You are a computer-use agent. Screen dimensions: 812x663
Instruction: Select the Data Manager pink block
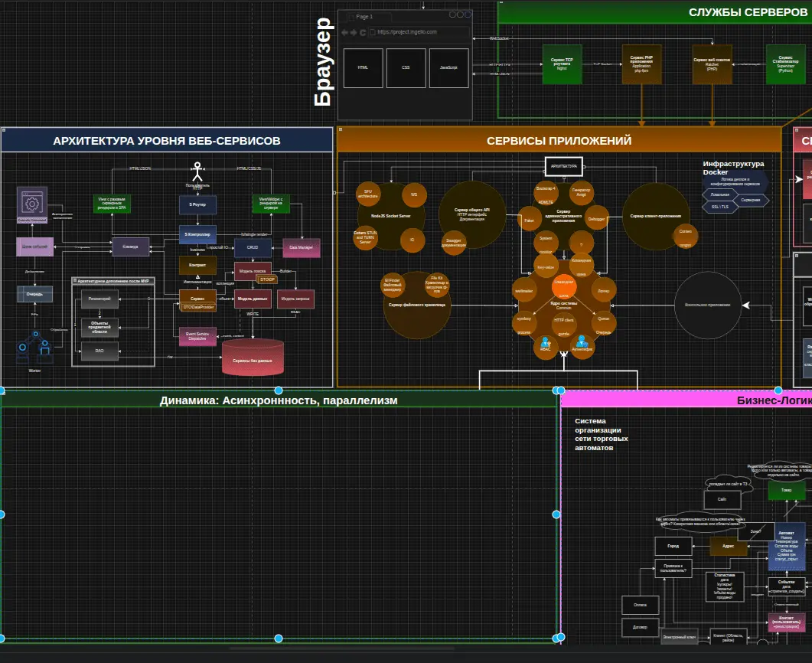click(302, 248)
